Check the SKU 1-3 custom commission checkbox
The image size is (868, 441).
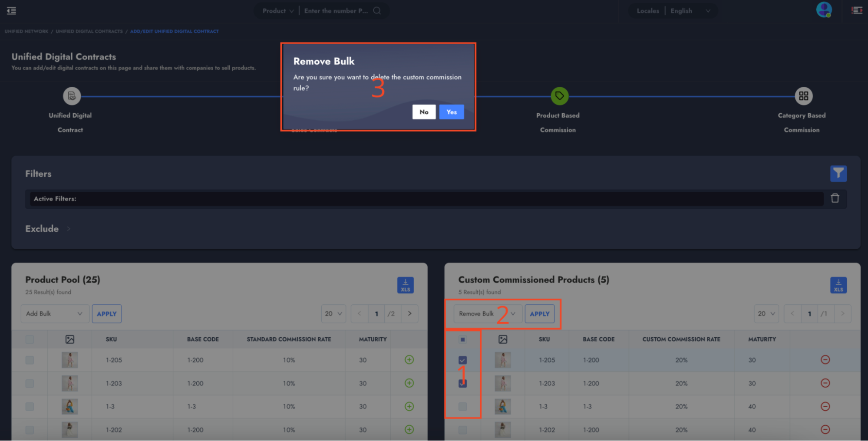tap(462, 407)
